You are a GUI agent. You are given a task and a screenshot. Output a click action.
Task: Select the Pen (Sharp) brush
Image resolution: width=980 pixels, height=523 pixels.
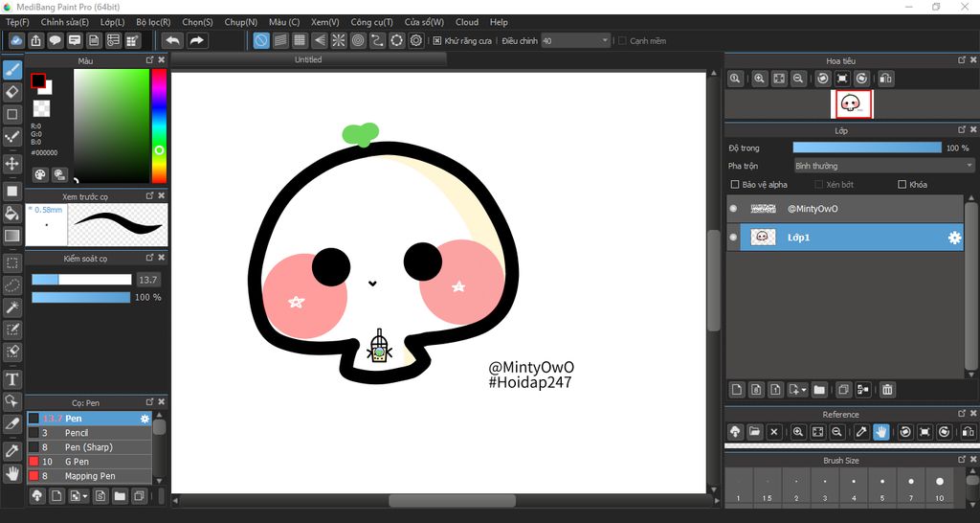tap(89, 447)
